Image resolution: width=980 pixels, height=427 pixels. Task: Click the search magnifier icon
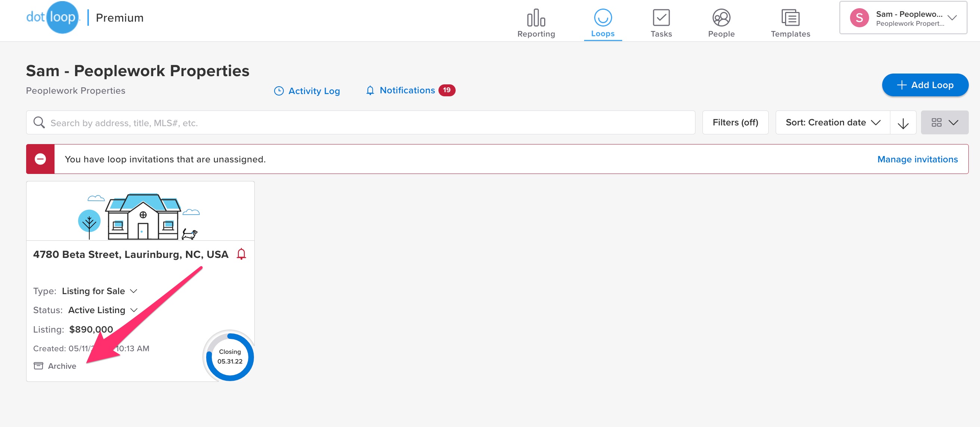tap(39, 122)
